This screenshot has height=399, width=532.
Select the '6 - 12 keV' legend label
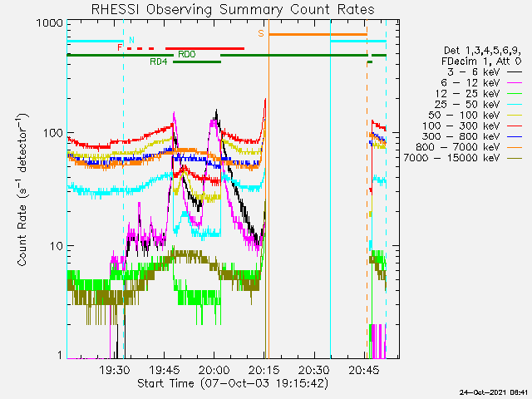pos(470,83)
